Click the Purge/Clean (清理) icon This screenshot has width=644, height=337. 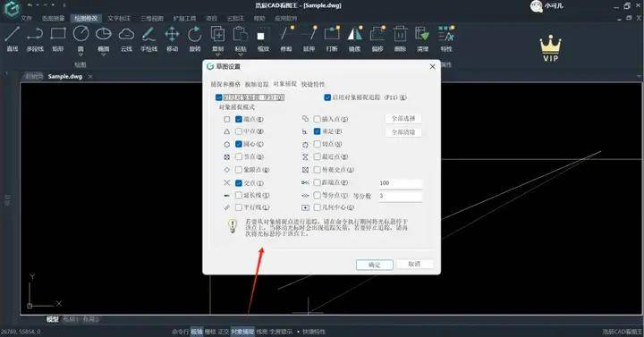[x=422, y=34]
